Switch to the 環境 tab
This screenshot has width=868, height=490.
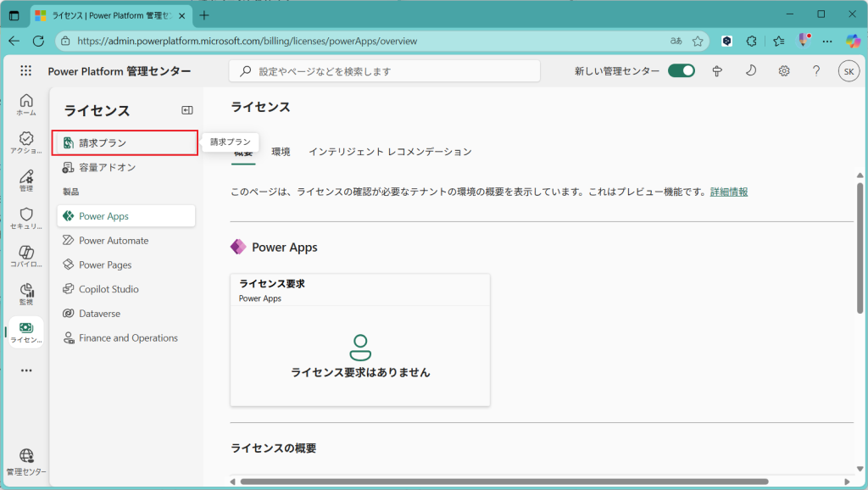click(x=281, y=152)
